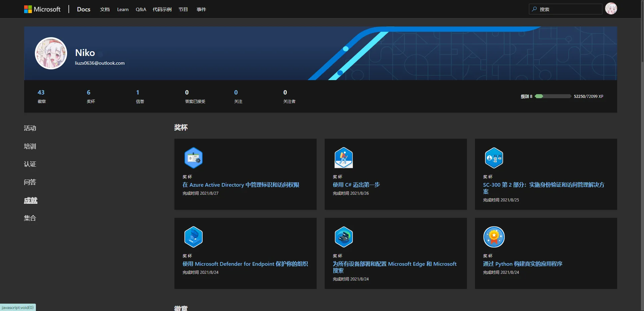Open the Q&A navigation item
This screenshot has height=311, width=644.
141,9
